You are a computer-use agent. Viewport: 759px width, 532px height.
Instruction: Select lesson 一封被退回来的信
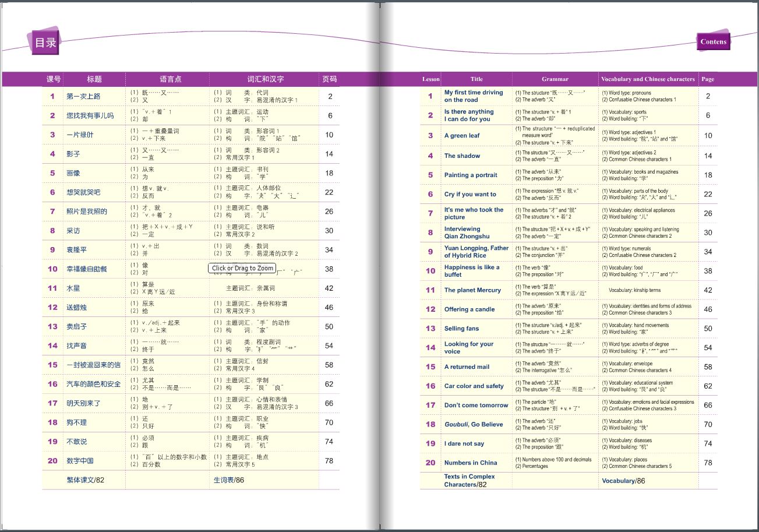click(x=93, y=365)
